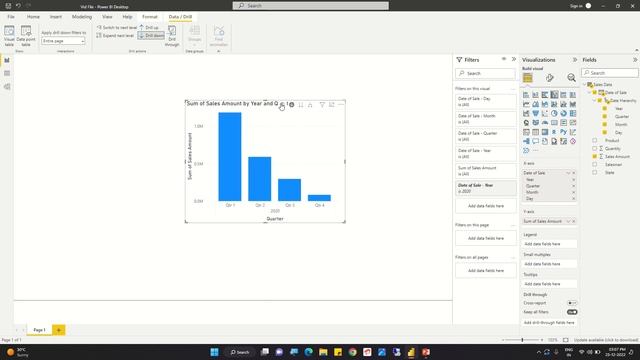Open the Analytics pane magnifier icon
Viewport: 640px width, 360px height.
[571, 78]
